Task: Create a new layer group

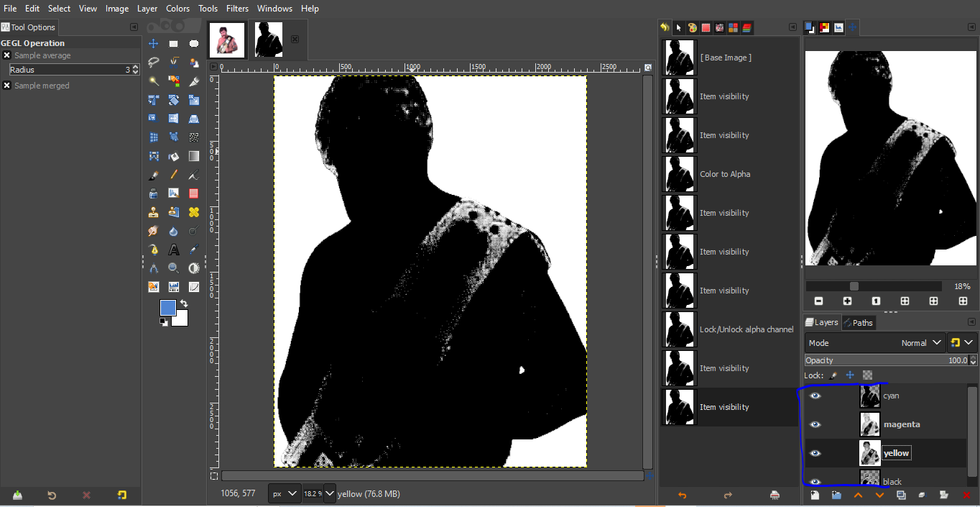Action: tap(836, 495)
